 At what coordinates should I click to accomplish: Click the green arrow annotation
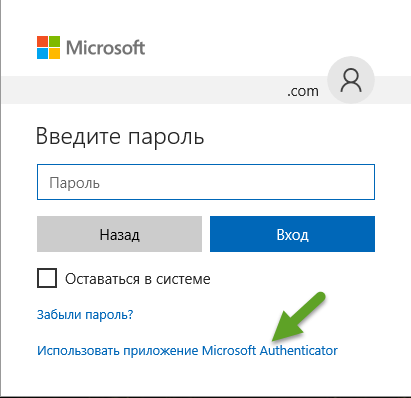298,317
